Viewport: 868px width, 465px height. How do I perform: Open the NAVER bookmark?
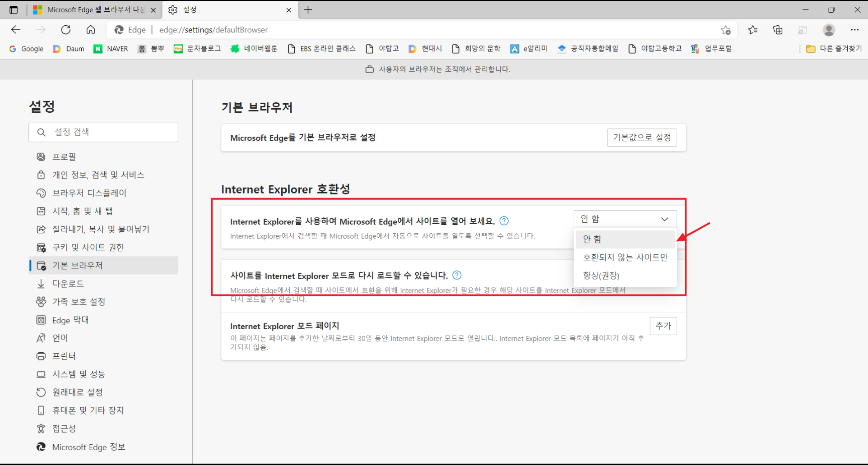(x=111, y=49)
